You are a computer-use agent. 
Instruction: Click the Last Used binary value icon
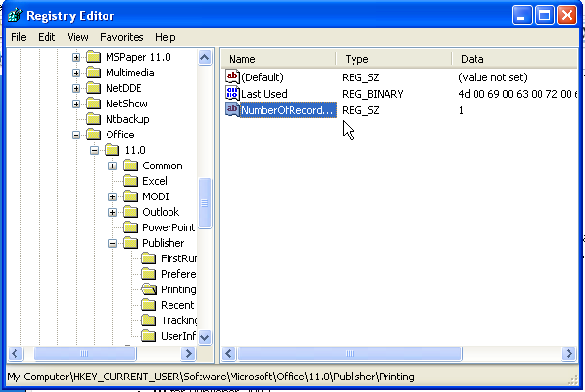click(232, 93)
